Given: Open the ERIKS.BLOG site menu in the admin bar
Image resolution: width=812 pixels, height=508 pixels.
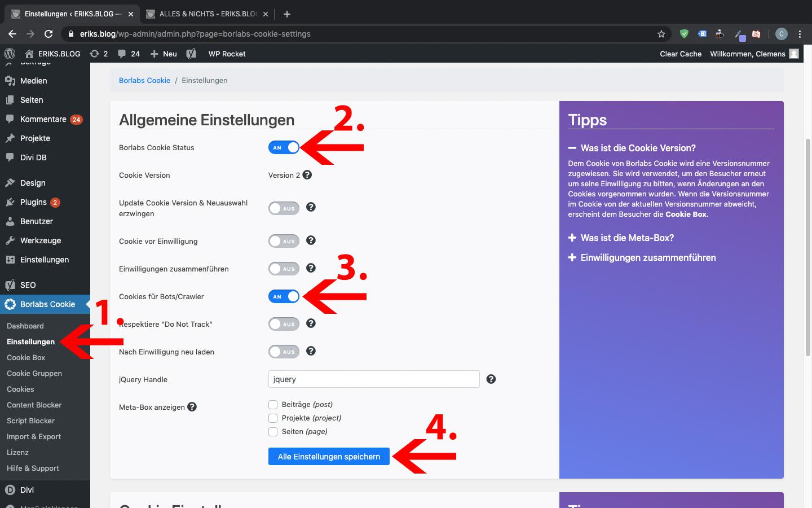Looking at the screenshot, I should click(x=52, y=54).
